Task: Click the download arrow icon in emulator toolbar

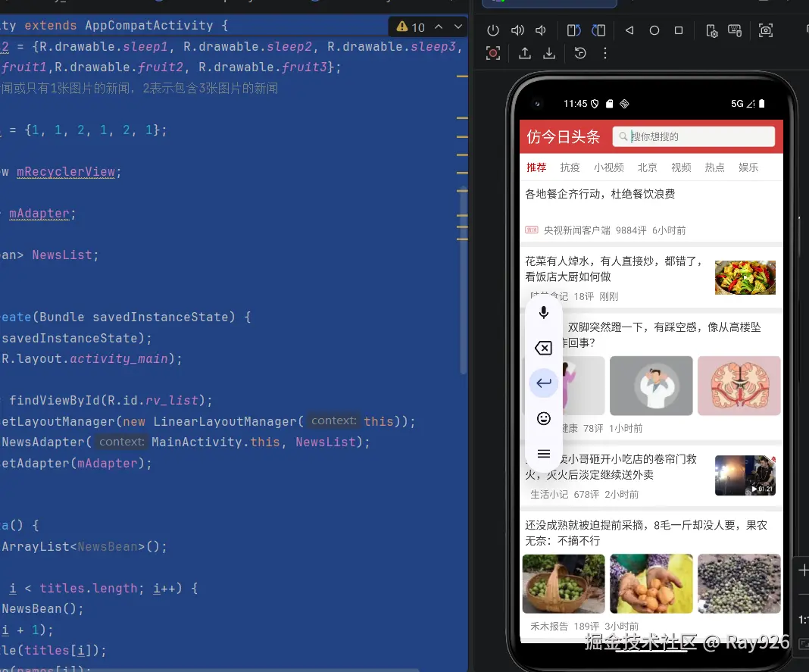Action: point(549,53)
